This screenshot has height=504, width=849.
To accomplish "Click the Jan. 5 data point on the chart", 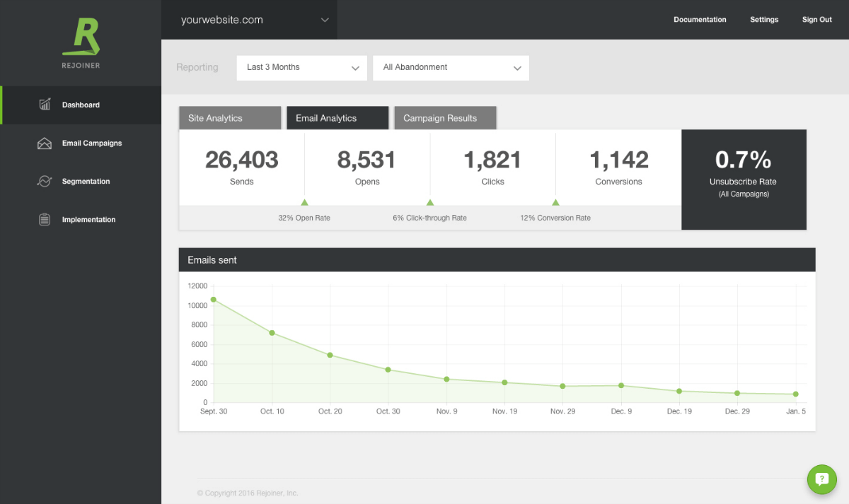I will (x=795, y=395).
